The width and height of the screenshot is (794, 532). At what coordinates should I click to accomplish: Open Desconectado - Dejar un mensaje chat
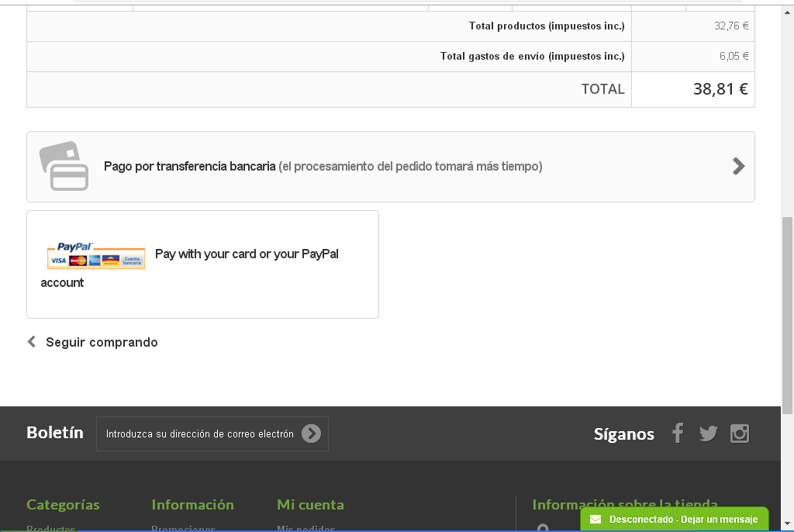tap(682, 519)
